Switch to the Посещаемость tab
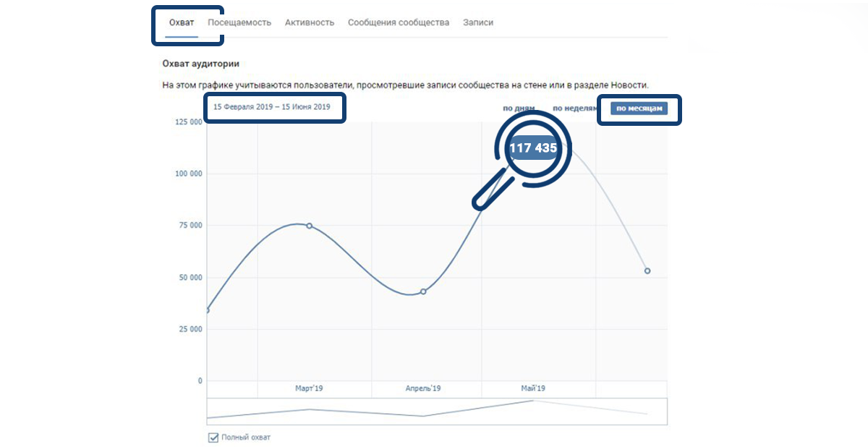 click(239, 22)
